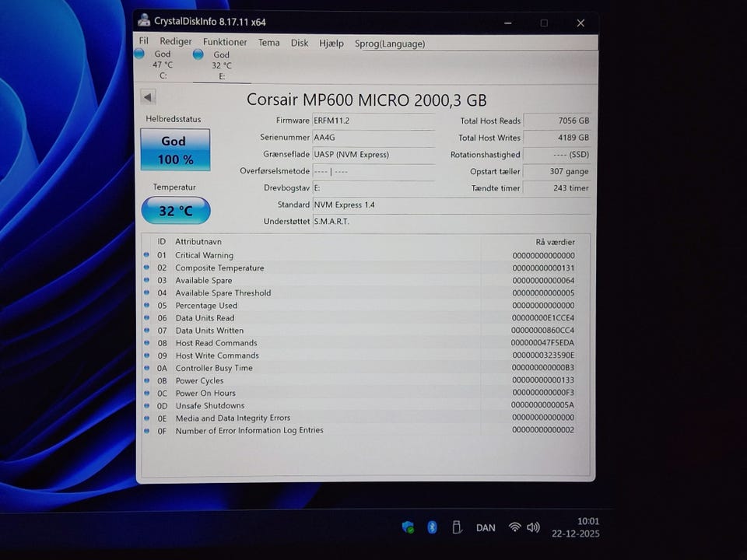Viewport: 747px width, 560px height.
Task: Click the Opstart tæller value 307 gange
Action: tap(557, 171)
